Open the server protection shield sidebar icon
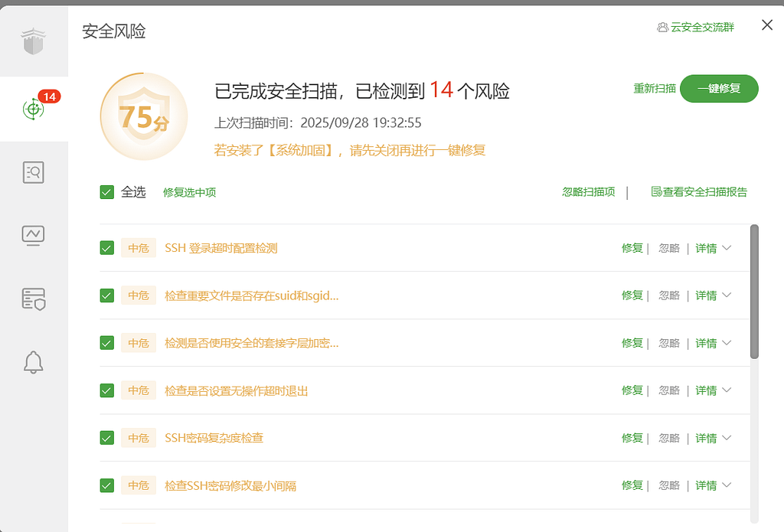 tap(34, 299)
